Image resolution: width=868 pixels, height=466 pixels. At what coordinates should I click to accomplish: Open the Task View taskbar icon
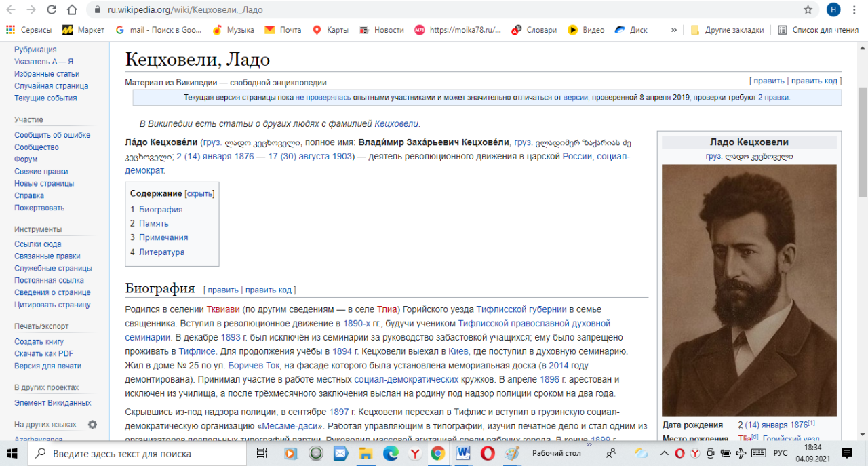pyautogui.click(x=261, y=453)
